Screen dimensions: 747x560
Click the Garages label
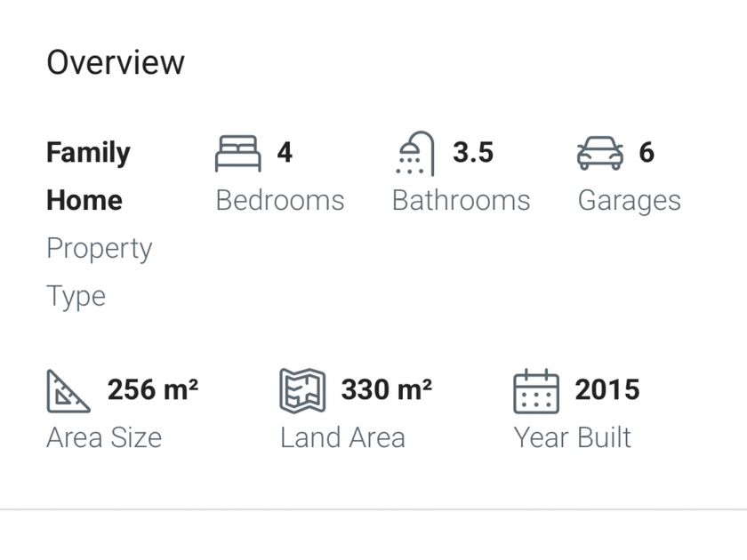point(630,200)
